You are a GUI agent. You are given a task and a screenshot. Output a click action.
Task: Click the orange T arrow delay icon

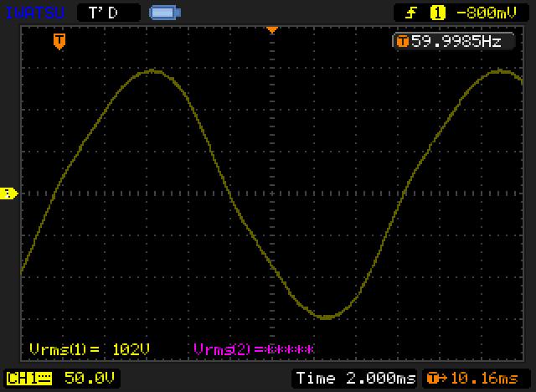coord(436,379)
